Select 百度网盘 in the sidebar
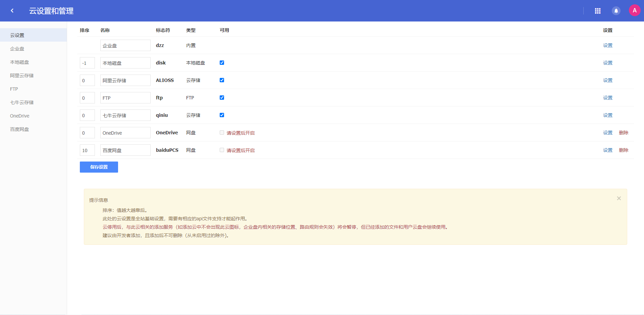 tap(19, 129)
